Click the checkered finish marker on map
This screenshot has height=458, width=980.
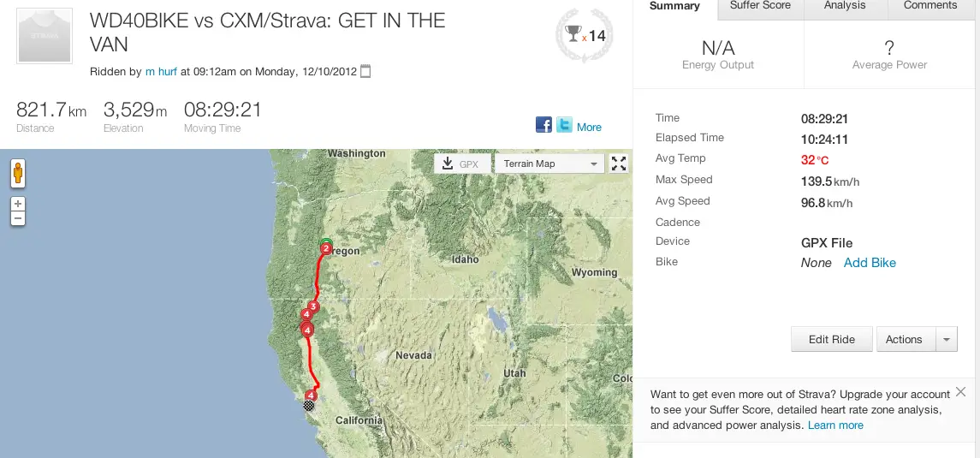[309, 406]
